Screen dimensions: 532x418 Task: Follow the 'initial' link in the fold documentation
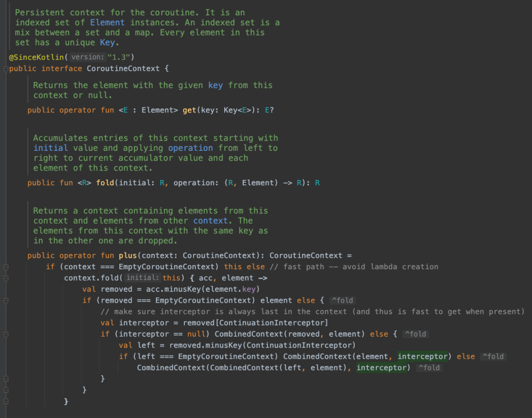click(51, 148)
